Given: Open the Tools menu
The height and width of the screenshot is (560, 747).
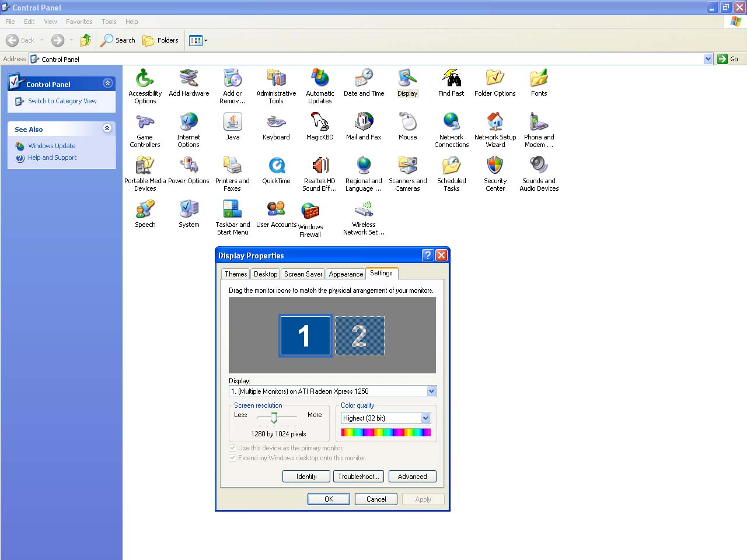Looking at the screenshot, I should point(109,22).
